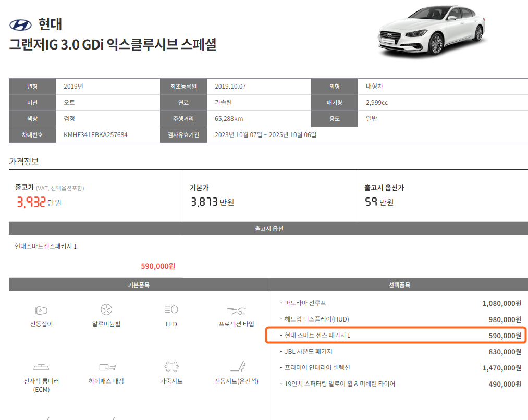Click the 출고시 옵션가 59 만원 value
The width and height of the screenshot is (528, 420).
(379, 202)
